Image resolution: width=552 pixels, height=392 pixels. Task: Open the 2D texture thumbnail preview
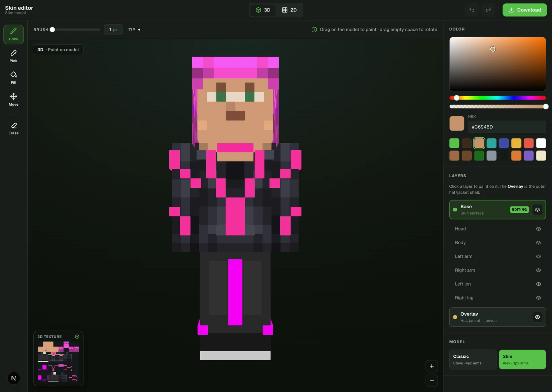(59, 362)
